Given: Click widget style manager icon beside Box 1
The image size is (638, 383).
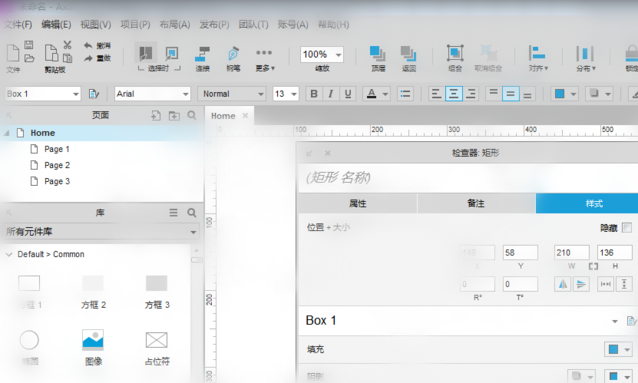Looking at the screenshot, I should [x=94, y=94].
